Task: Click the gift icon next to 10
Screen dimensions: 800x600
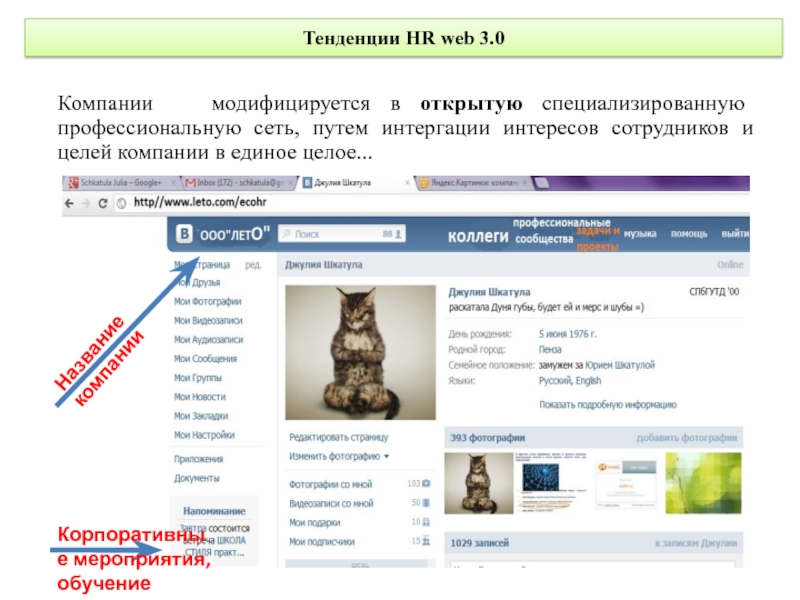Action: 426,522
